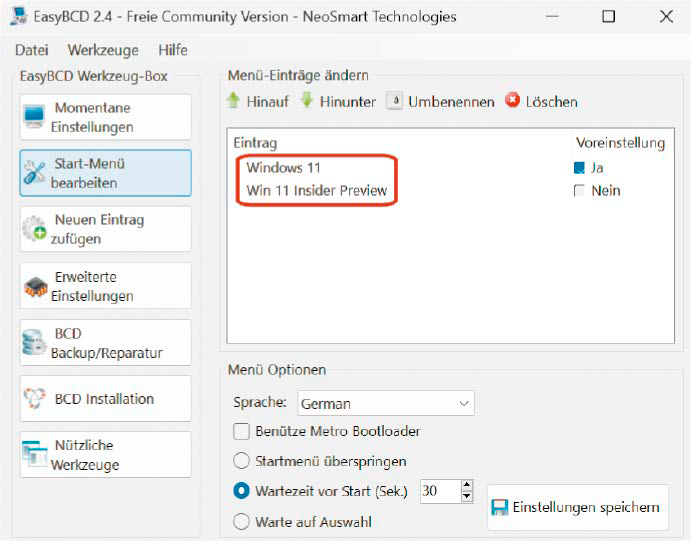The width and height of the screenshot is (691, 541).
Task: Click the database icon for BCD Backup/Reparatur
Action: [x=34, y=342]
